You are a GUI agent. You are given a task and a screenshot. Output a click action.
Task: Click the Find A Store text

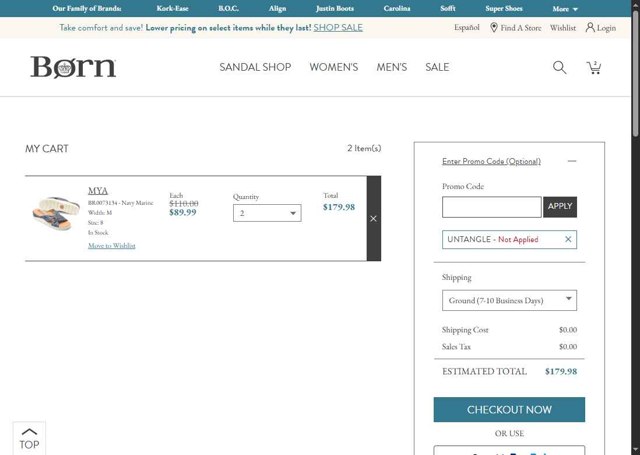click(521, 28)
